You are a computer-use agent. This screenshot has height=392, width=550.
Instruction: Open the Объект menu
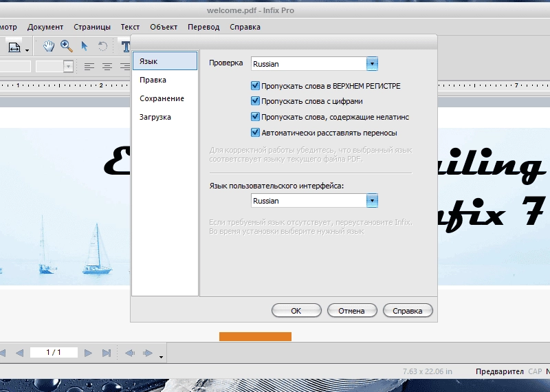[164, 27]
